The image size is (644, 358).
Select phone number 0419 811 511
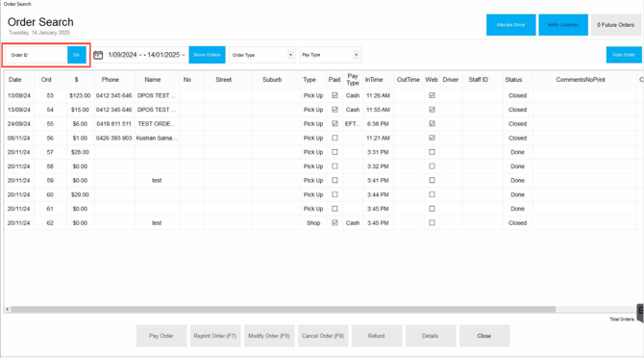pos(113,124)
